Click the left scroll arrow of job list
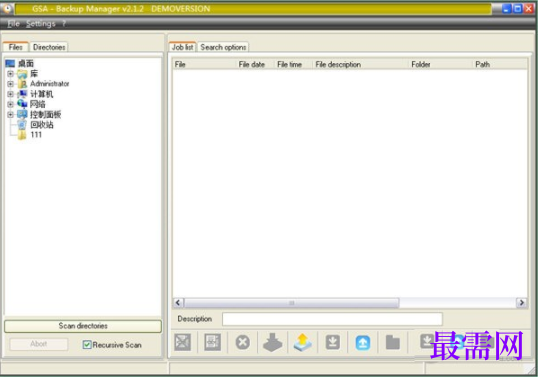The image size is (542, 377). click(178, 303)
